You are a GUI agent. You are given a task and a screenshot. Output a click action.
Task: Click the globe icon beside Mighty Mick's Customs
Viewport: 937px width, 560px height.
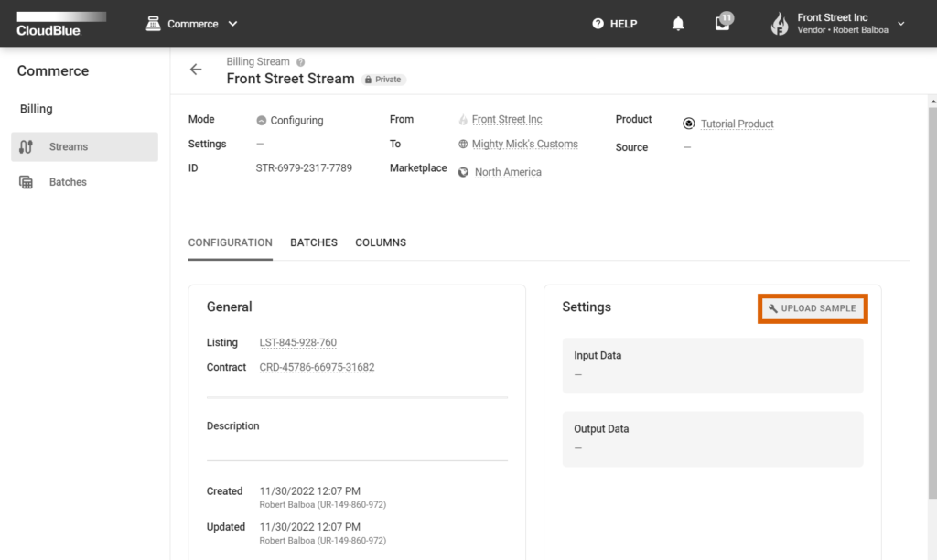click(463, 144)
